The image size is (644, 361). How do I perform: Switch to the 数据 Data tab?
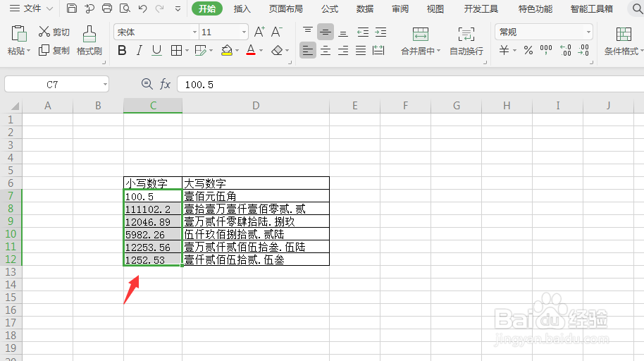[365, 8]
